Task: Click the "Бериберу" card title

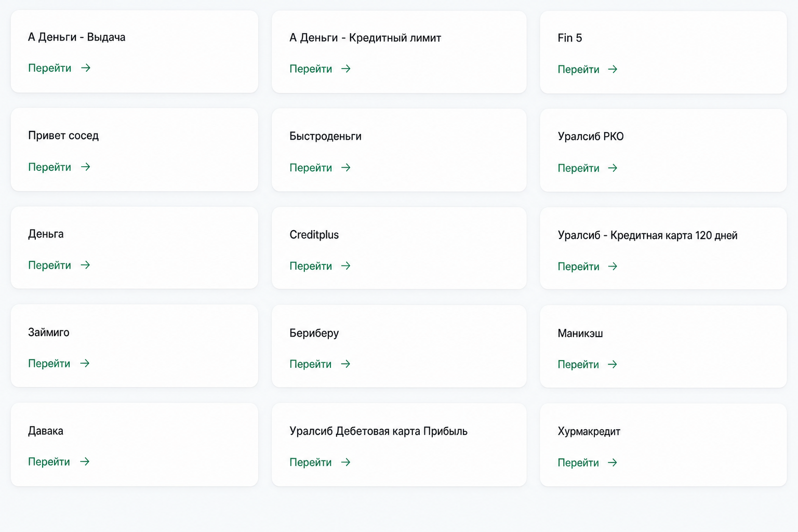Action: [x=314, y=333]
